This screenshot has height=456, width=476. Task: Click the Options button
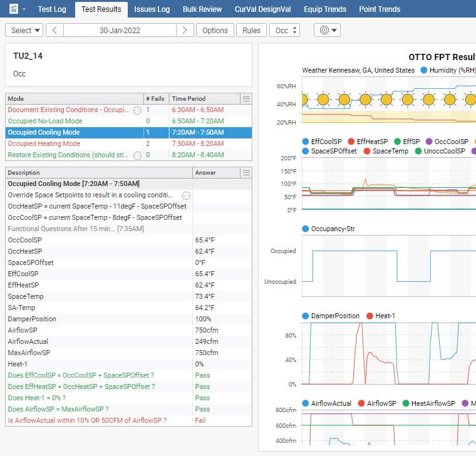tap(215, 30)
